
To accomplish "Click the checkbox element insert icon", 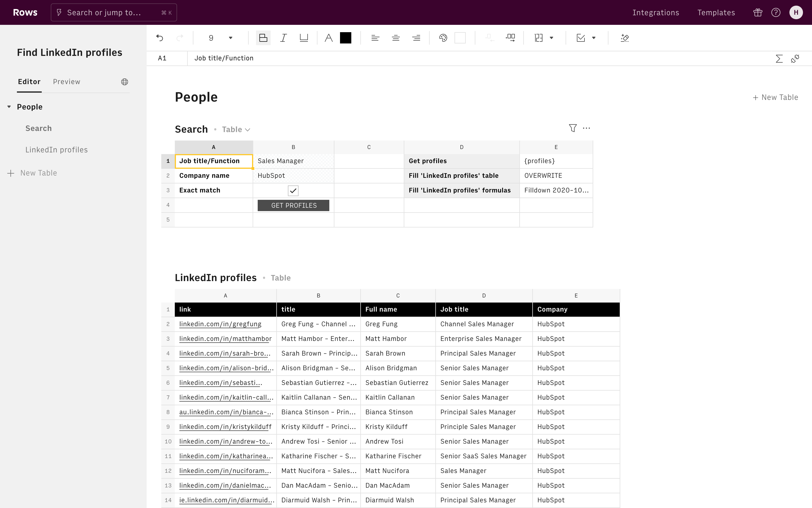I will [581, 38].
